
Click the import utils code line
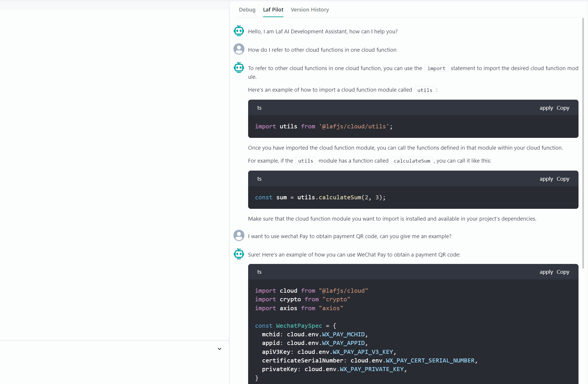[323, 126]
